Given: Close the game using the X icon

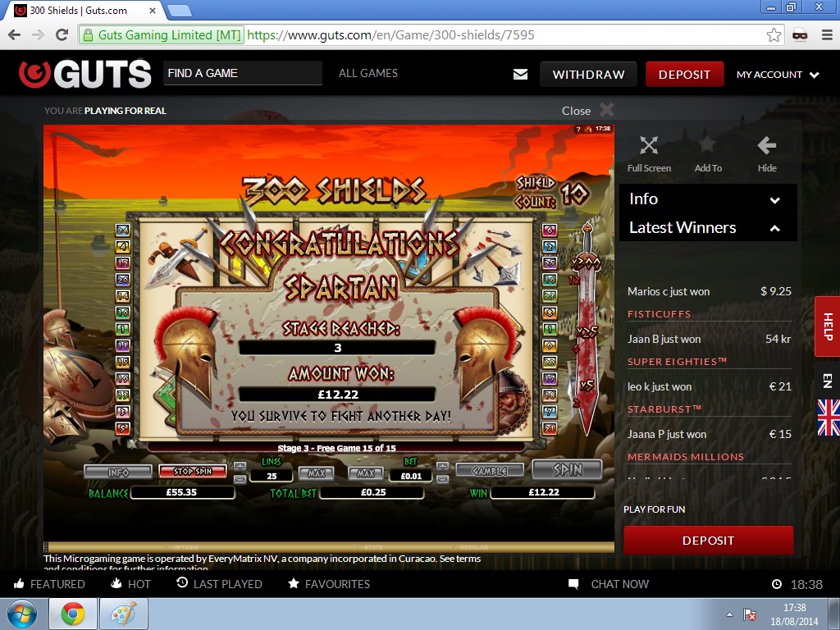Looking at the screenshot, I should coord(606,110).
